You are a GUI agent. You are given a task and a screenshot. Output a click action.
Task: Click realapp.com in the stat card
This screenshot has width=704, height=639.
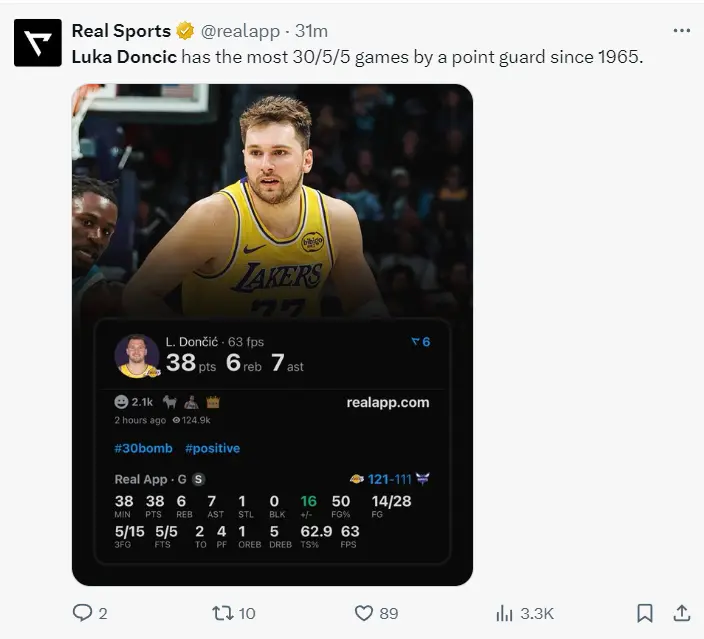(x=387, y=402)
